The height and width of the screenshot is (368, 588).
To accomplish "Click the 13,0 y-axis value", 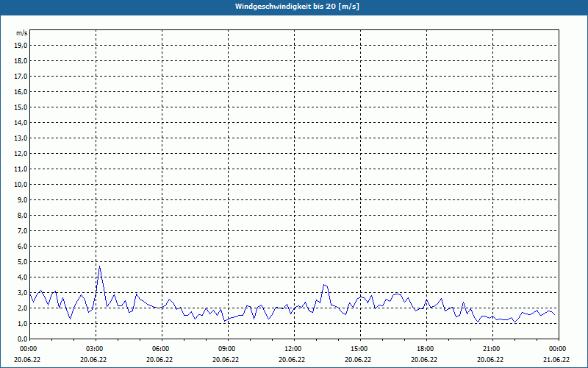I will click(x=21, y=138).
